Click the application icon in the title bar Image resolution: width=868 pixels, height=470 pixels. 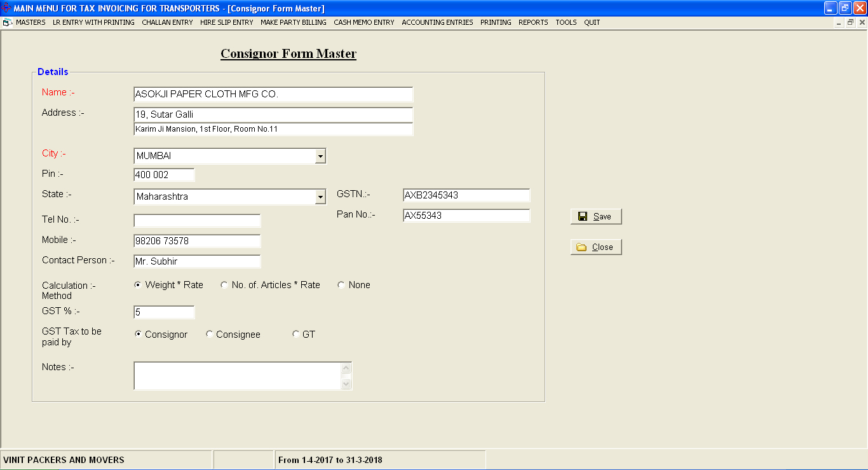tap(6, 8)
